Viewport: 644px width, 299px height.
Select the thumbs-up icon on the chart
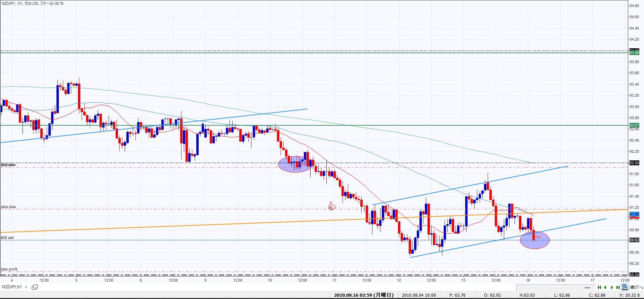332,206
